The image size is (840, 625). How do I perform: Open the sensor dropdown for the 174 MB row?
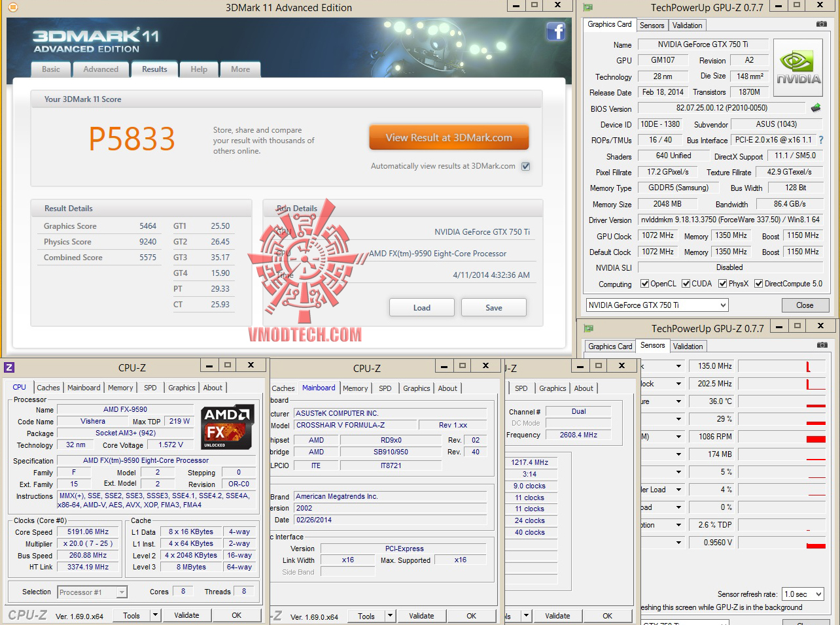tap(678, 454)
